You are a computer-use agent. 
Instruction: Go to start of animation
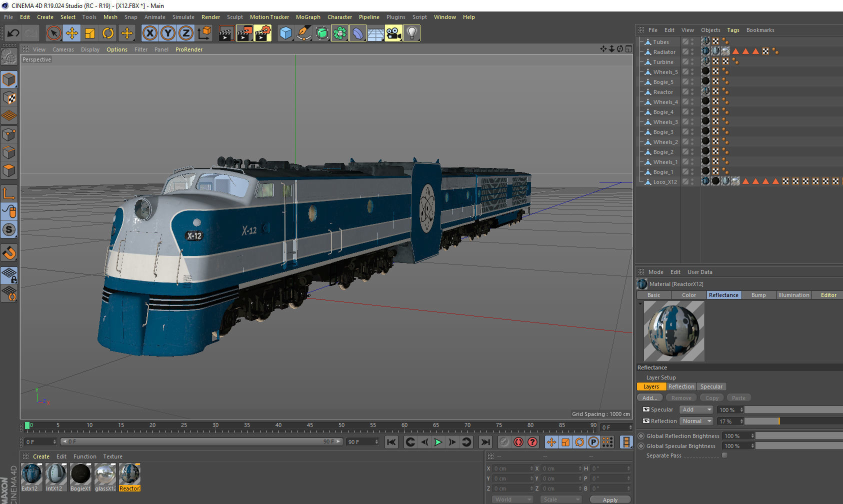[x=391, y=442]
